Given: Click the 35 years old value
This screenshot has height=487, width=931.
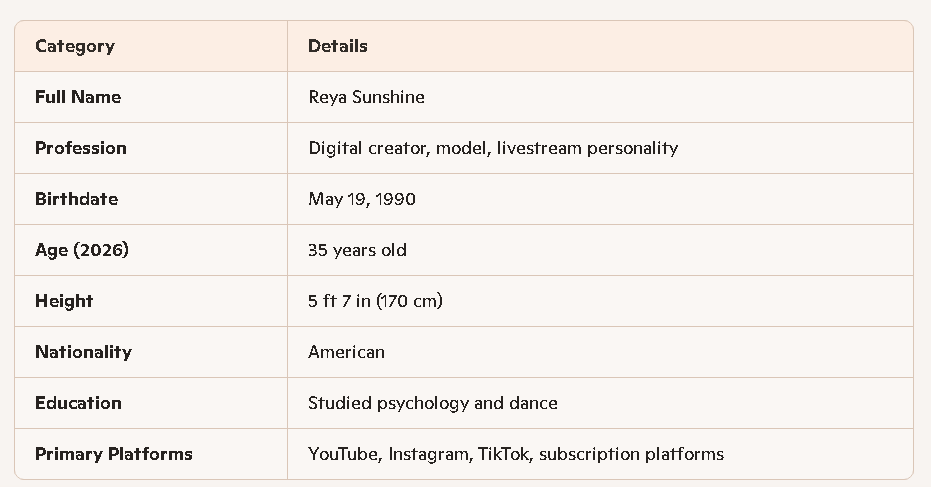Looking at the screenshot, I should 357,250.
